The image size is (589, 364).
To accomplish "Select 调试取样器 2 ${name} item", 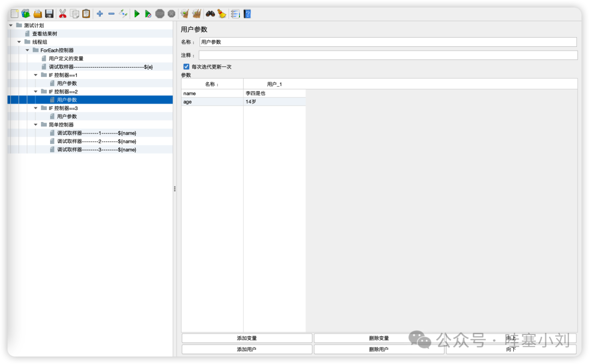I will click(x=97, y=141).
